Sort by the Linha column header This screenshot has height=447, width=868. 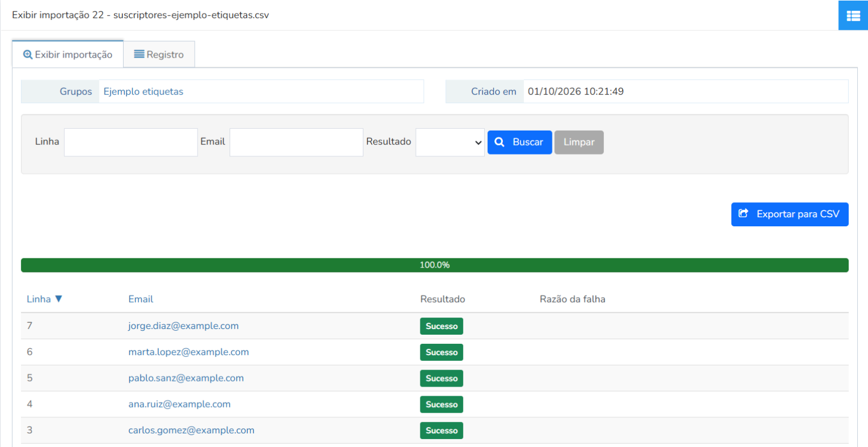click(44, 299)
